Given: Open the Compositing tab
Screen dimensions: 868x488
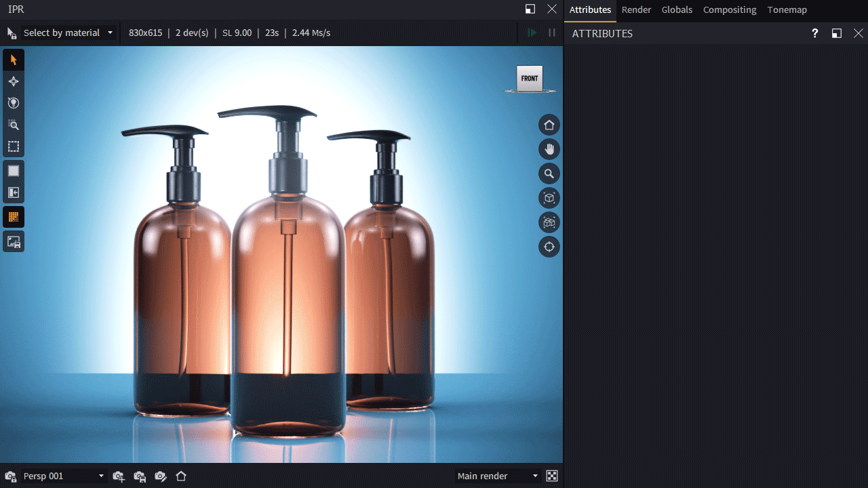Looking at the screenshot, I should [x=729, y=9].
